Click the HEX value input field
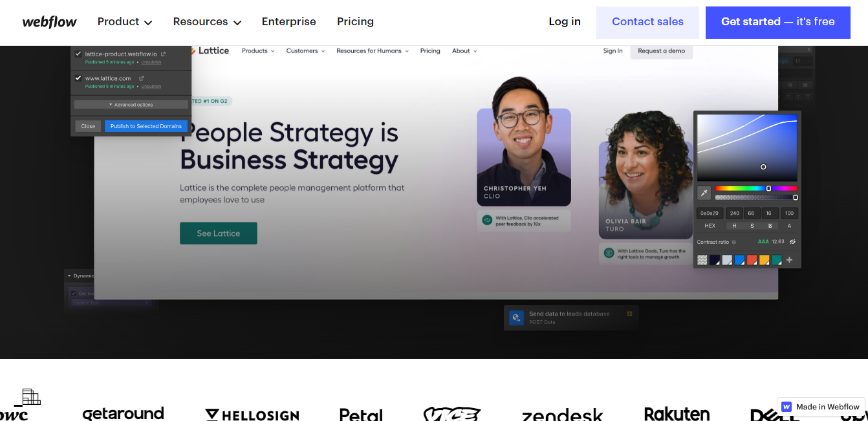The height and width of the screenshot is (421, 868). (x=710, y=213)
